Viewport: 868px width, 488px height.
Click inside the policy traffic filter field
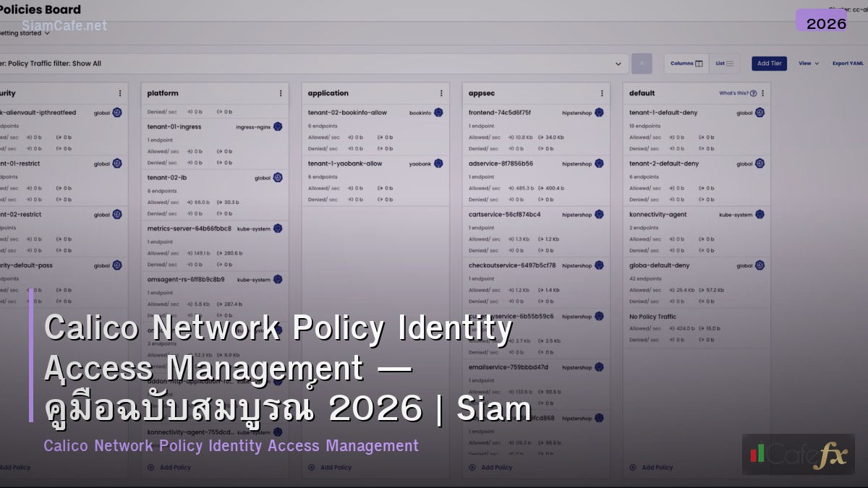tap(289, 64)
